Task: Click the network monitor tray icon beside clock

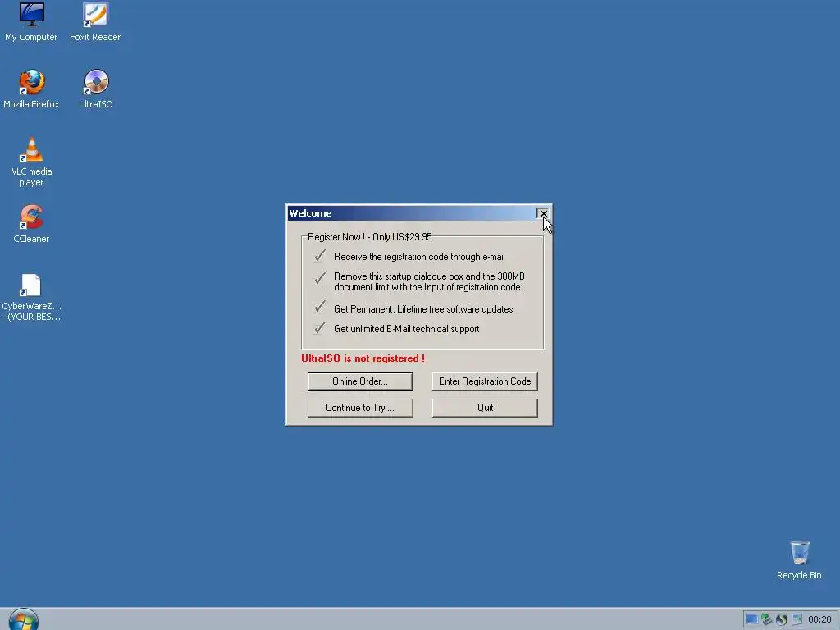Action: pos(797,619)
